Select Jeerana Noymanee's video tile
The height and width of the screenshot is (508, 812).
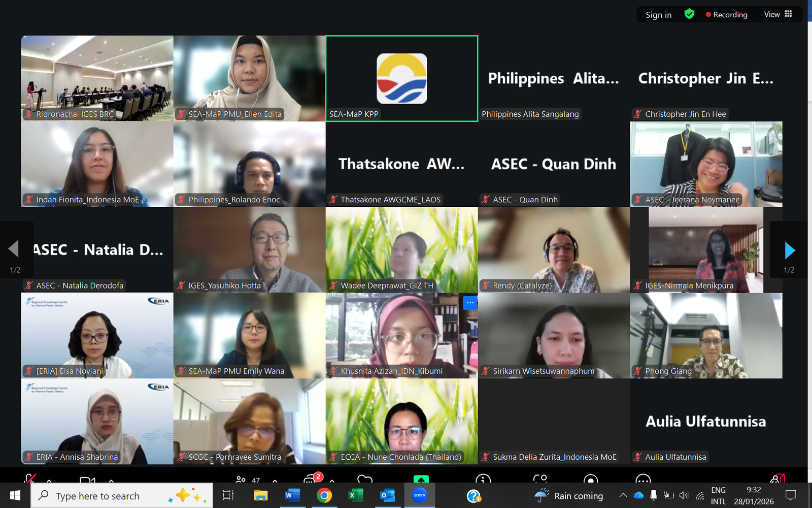click(x=706, y=164)
